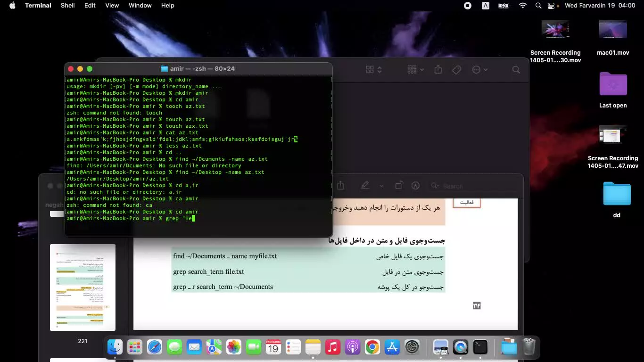Select the page 221 thumbnail in Preview

pos(83,288)
